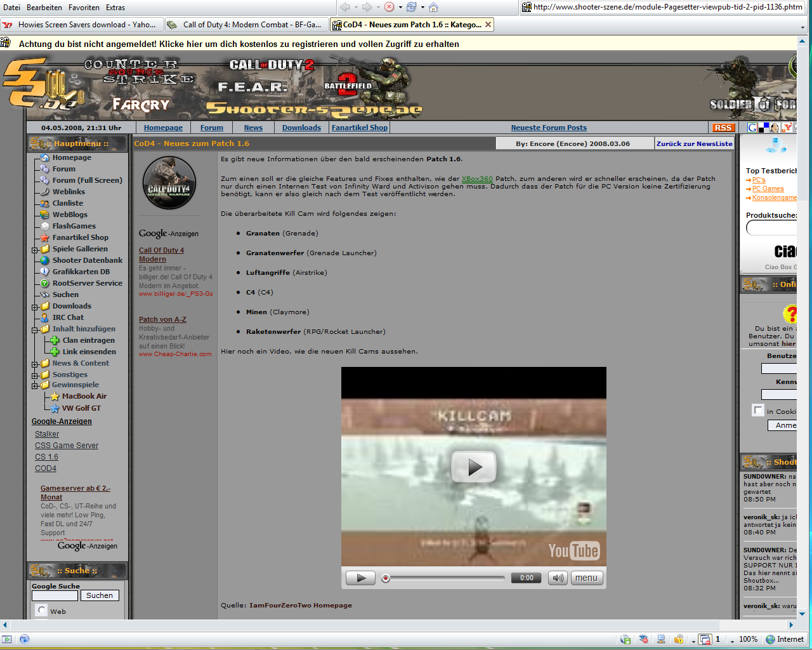Expand the News & Content tree node

(x=35, y=364)
